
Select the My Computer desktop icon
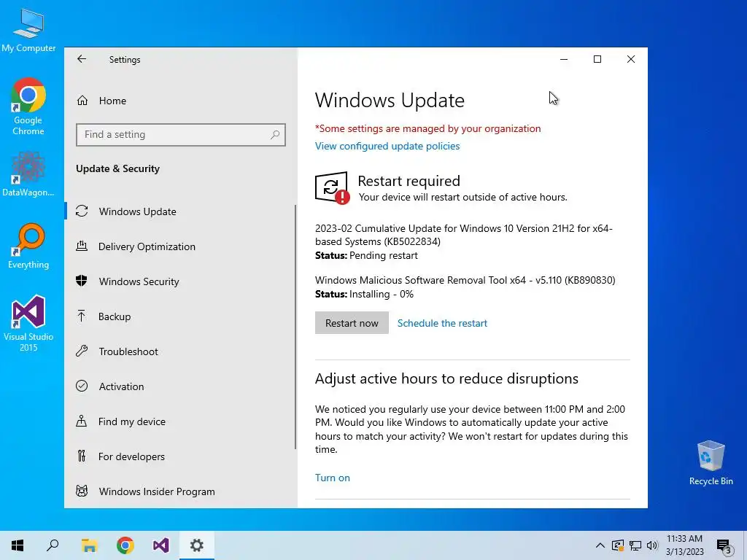28,30
